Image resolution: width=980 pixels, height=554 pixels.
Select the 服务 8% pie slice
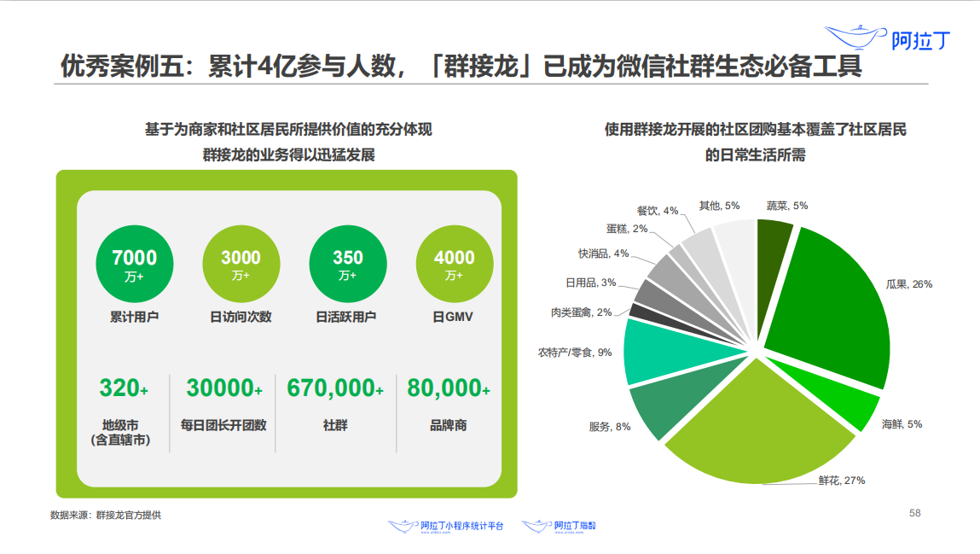(661, 408)
